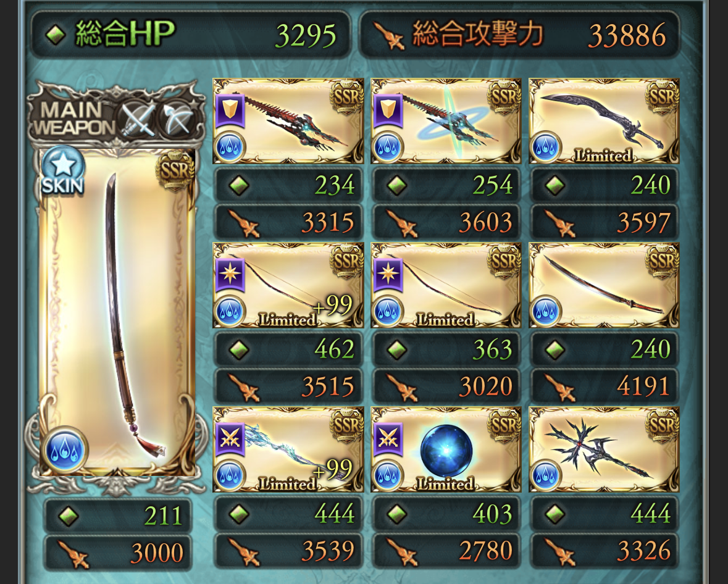Open the +99 icy Limited spear weapon

point(288,449)
